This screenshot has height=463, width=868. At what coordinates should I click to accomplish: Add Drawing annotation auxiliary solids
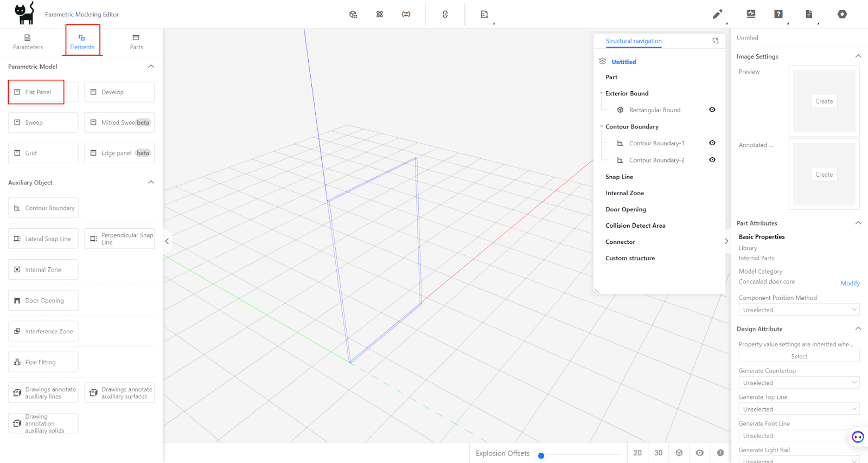(x=43, y=423)
